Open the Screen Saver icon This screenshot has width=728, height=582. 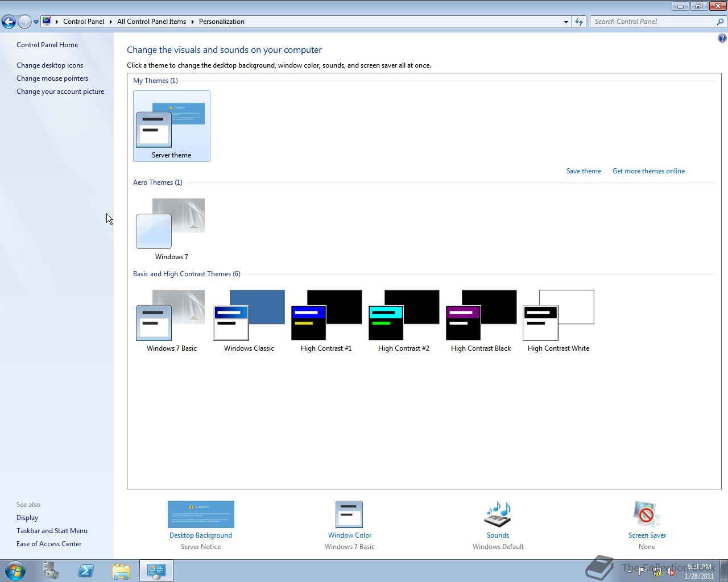[x=647, y=514]
